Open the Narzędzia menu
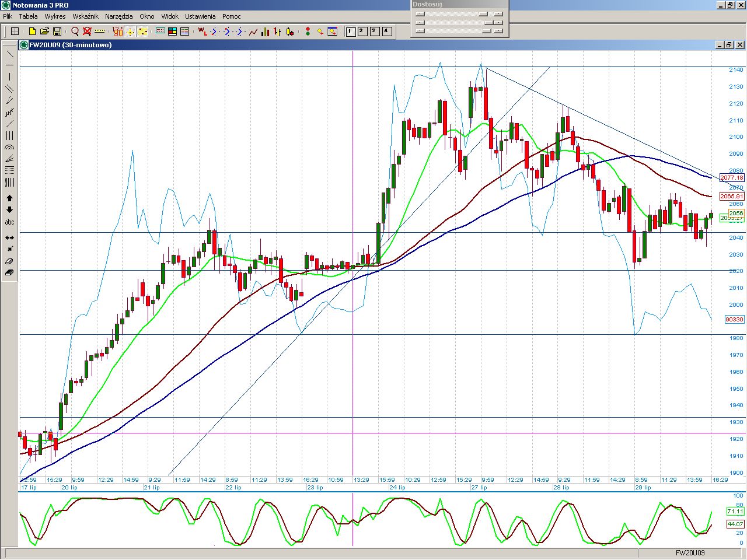Image resolution: width=747 pixels, height=560 pixels. (118, 16)
